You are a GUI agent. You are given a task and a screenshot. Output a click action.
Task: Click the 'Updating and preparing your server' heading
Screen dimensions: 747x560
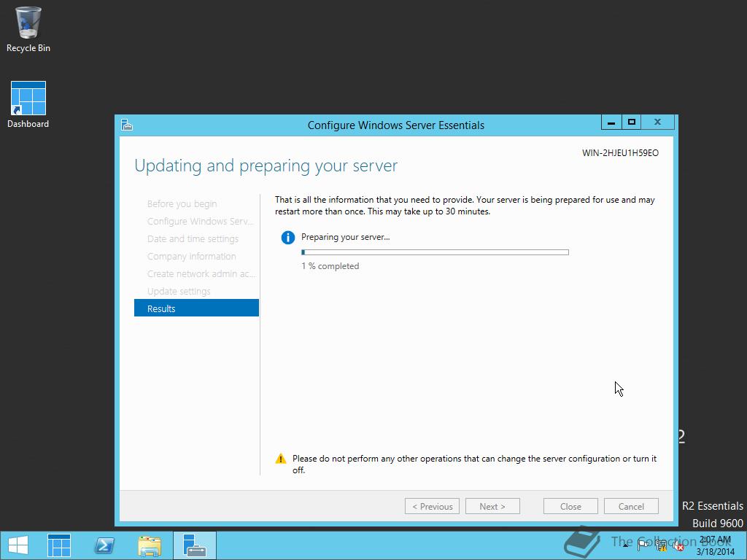click(x=266, y=166)
